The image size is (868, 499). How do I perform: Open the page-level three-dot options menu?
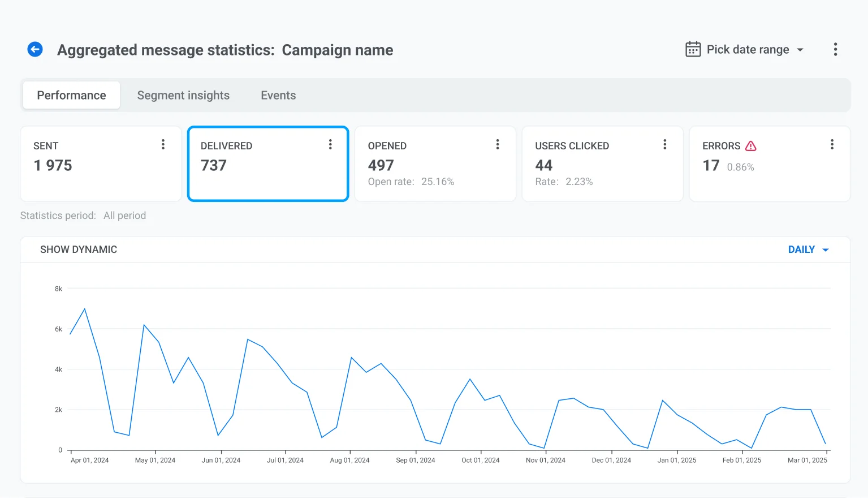(x=835, y=50)
